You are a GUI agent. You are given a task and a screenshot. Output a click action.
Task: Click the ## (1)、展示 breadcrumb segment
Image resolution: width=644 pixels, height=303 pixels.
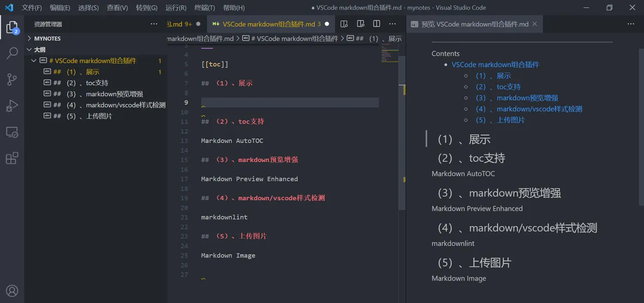click(x=374, y=39)
